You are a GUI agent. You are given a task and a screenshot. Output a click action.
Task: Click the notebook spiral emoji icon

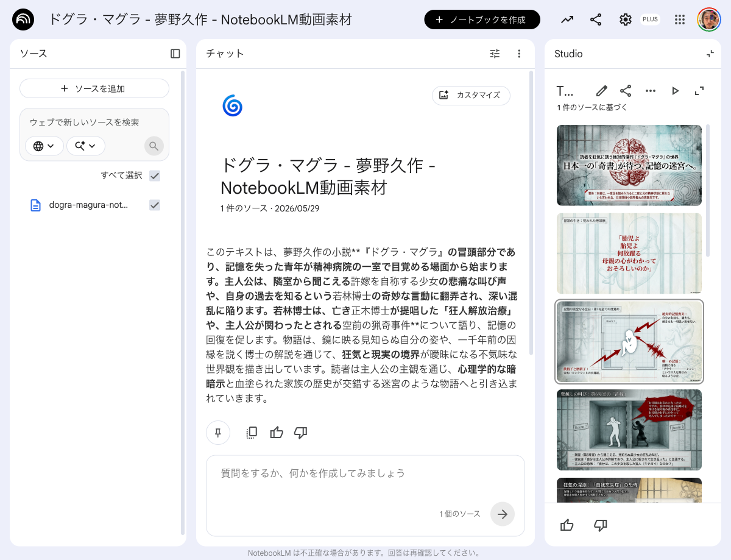pyautogui.click(x=232, y=105)
